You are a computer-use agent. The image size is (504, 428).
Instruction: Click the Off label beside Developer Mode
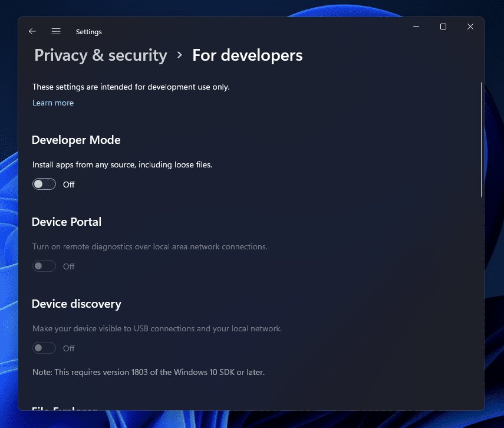(69, 185)
